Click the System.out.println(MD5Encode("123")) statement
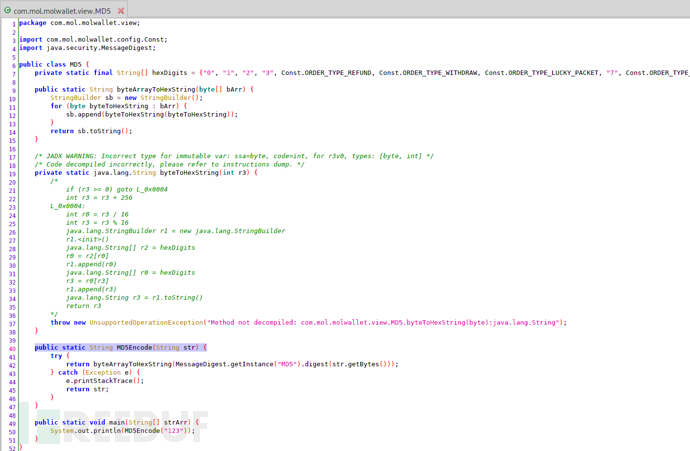 click(x=122, y=431)
